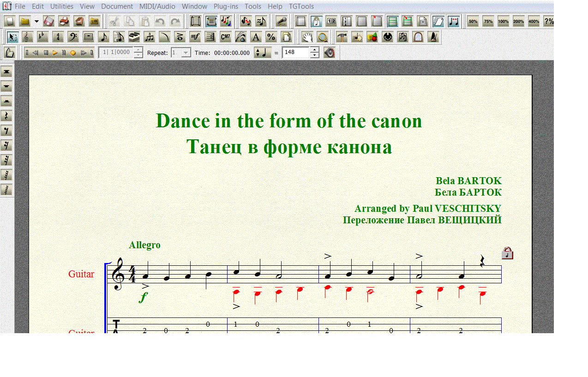Select the HyperScribe keyboard tool
Screen dimensions: 588x377
point(134,37)
